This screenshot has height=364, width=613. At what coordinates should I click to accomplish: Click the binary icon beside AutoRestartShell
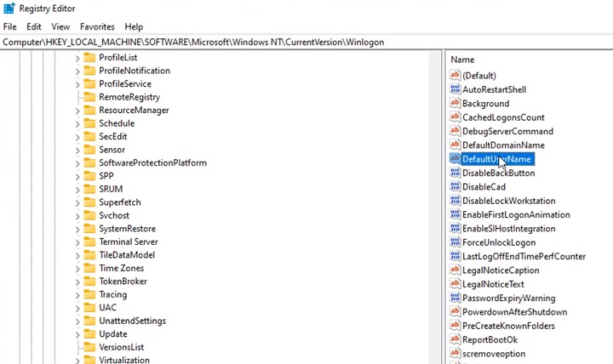[x=455, y=89]
